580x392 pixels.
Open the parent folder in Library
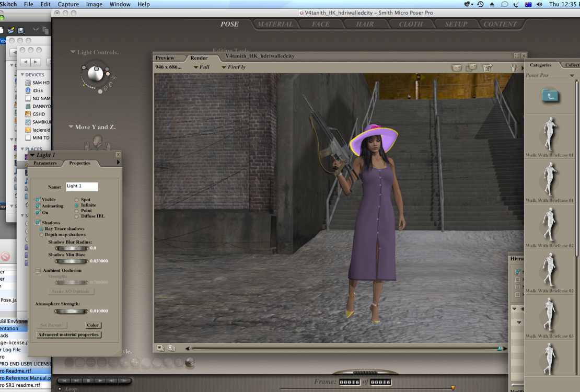550,96
